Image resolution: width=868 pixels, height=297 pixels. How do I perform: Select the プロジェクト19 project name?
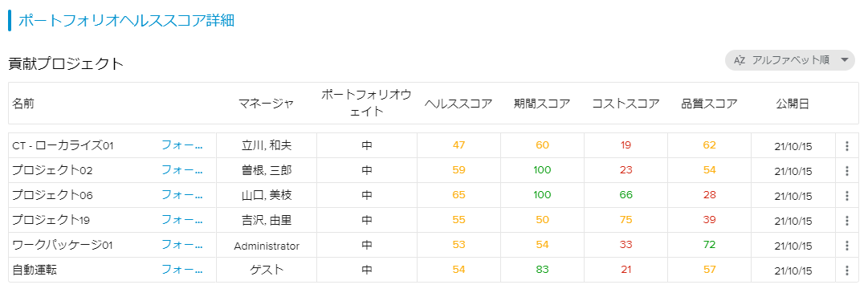coord(51,220)
